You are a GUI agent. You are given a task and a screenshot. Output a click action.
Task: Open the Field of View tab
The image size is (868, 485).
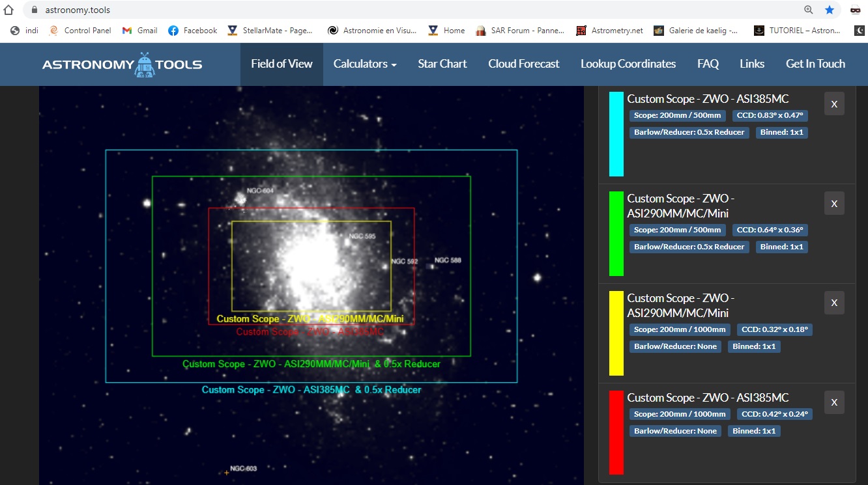pyautogui.click(x=282, y=64)
